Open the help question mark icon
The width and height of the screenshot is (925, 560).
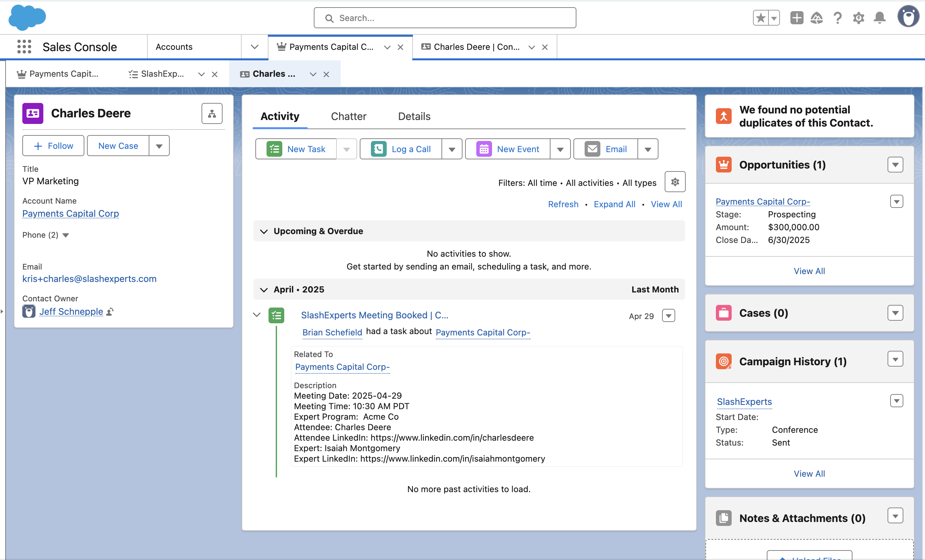coord(837,18)
